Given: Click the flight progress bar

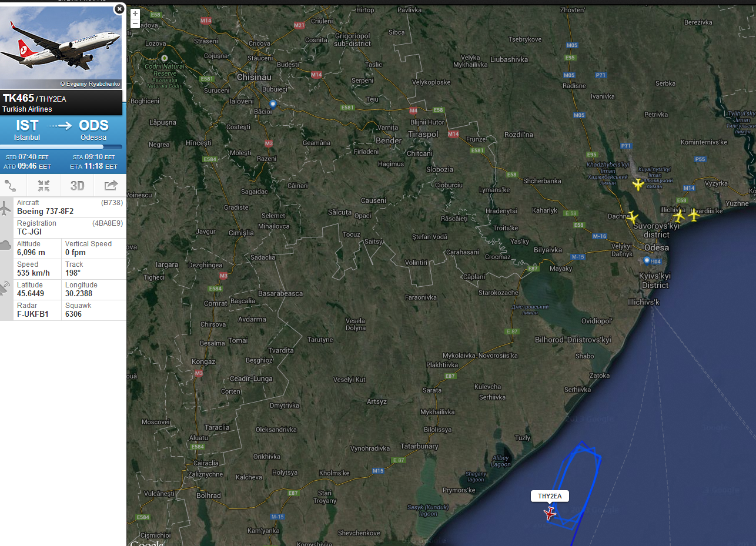Looking at the screenshot, I should click(61, 147).
